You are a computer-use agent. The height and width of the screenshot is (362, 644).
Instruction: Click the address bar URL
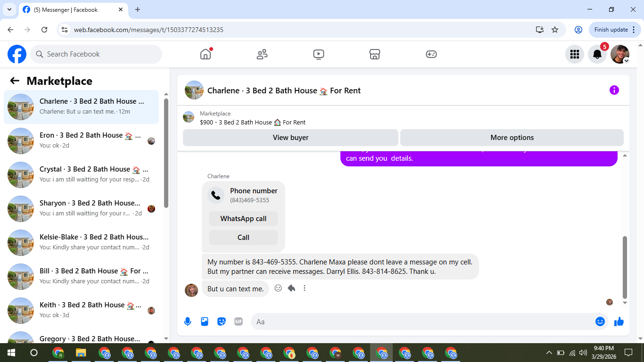(149, 30)
